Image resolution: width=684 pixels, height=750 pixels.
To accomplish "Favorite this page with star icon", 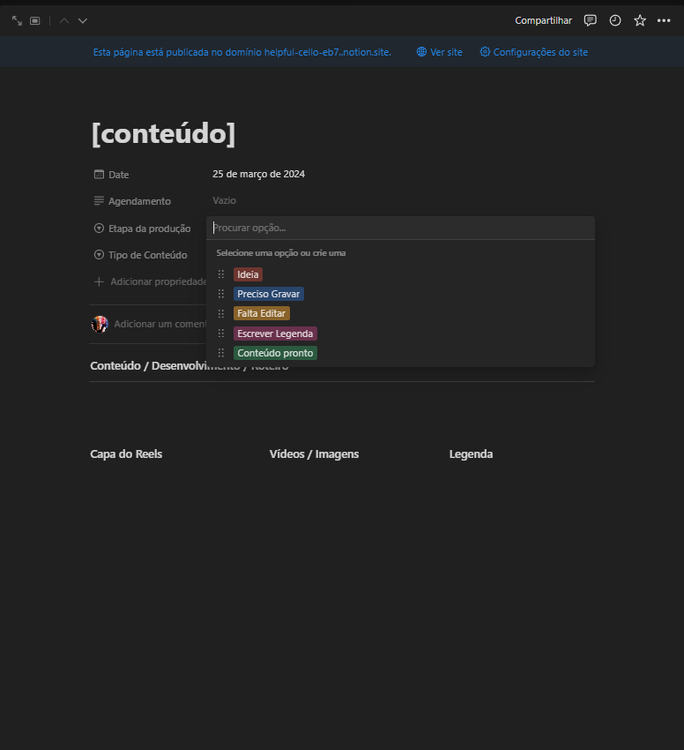I will pyautogui.click(x=640, y=21).
